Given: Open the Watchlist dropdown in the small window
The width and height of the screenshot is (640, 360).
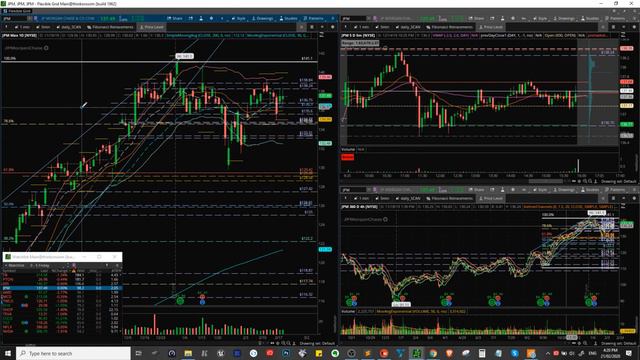Looking at the screenshot, I should click(x=15, y=266).
